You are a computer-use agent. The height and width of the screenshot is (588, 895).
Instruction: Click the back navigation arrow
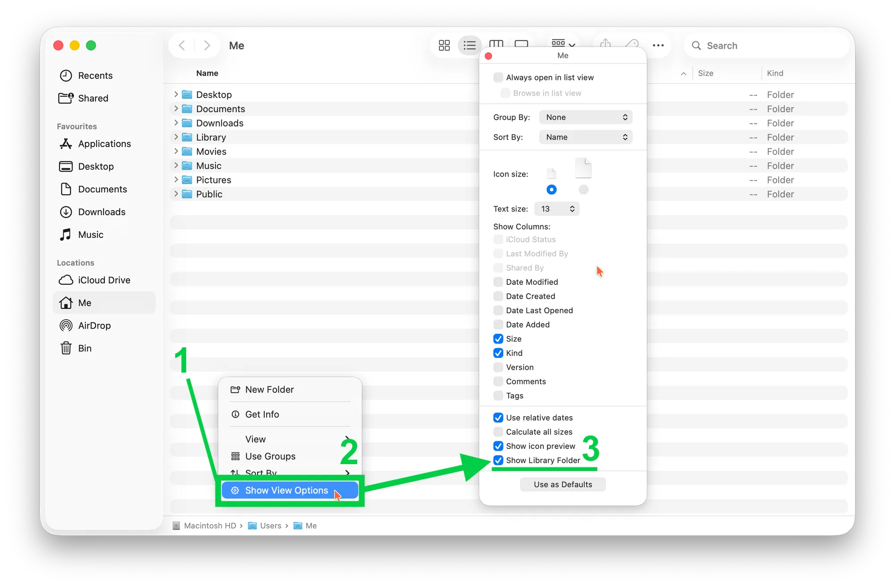click(182, 46)
